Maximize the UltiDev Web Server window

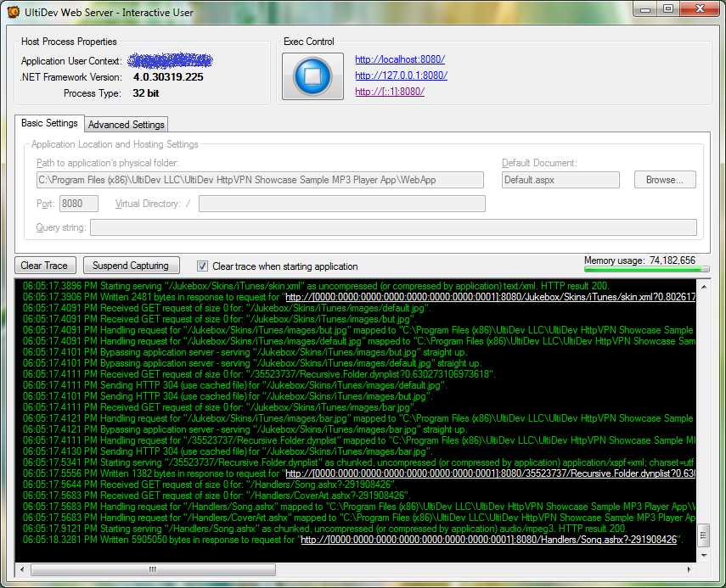point(667,9)
